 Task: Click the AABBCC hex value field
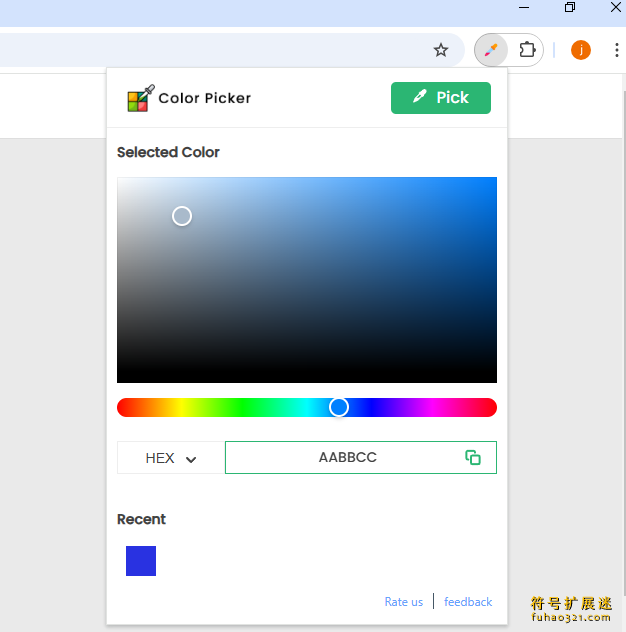[x=361, y=457]
